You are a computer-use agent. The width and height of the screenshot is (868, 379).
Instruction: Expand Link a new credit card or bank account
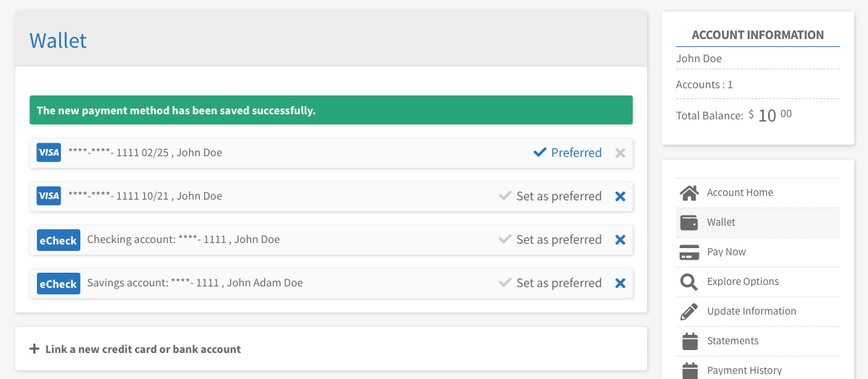tap(135, 349)
